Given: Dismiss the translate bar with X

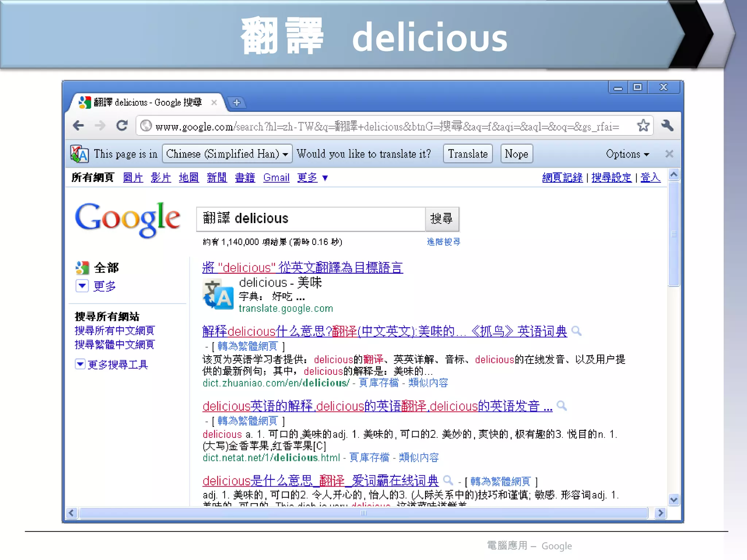Looking at the screenshot, I should point(669,154).
